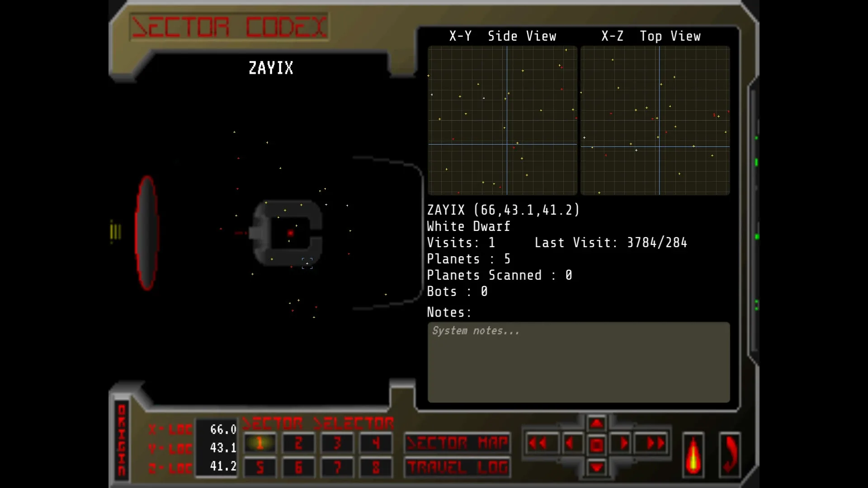Image resolution: width=868 pixels, height=488 pixels.
Task: Open the Sector Map
Action: pyautogui.click(x=457, y=443)
